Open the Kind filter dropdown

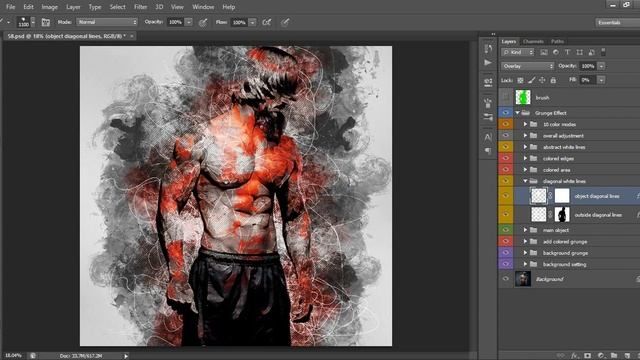point(518,52)
